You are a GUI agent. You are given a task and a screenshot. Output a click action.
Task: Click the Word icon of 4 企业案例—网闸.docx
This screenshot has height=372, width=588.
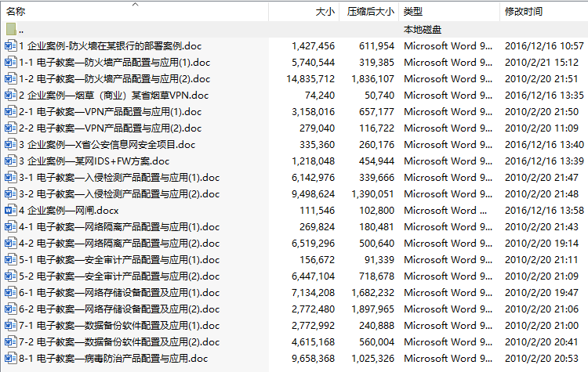(x=10, y=211)
